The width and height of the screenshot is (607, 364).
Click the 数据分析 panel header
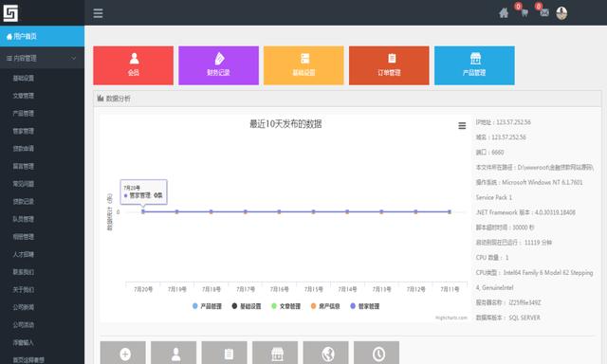pos(347,99)
